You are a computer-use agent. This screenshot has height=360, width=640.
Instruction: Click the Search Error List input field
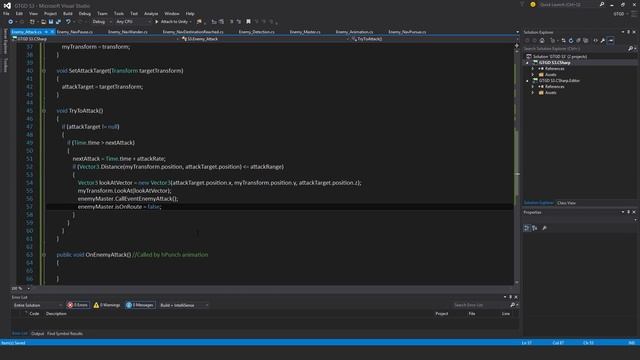[481, 305]
